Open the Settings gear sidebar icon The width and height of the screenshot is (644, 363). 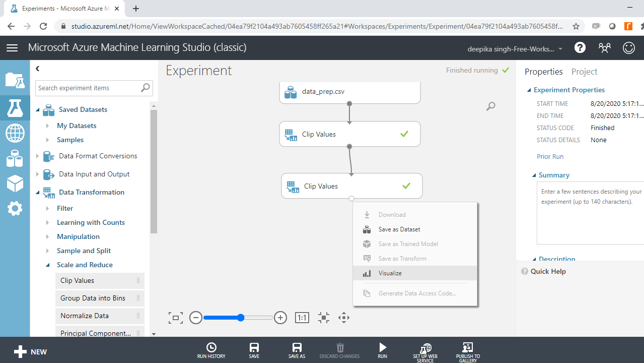[x=15, y=208]
